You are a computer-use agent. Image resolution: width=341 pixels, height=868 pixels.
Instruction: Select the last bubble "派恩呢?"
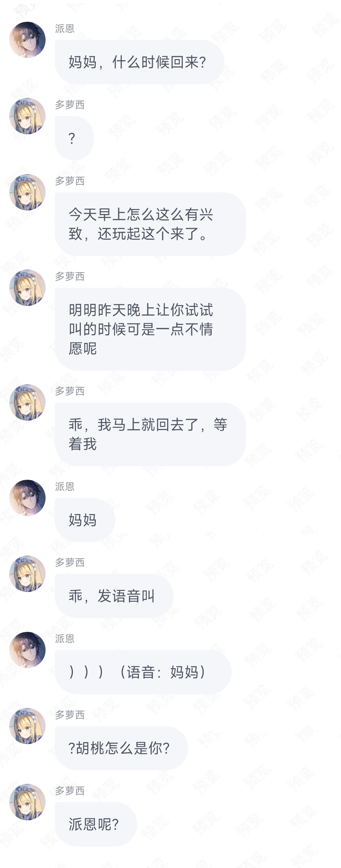coord(96,824)
